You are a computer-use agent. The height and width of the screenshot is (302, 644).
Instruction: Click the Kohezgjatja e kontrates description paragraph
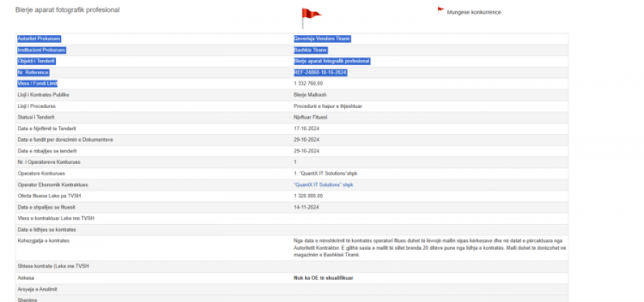click(x=429, y=248)
